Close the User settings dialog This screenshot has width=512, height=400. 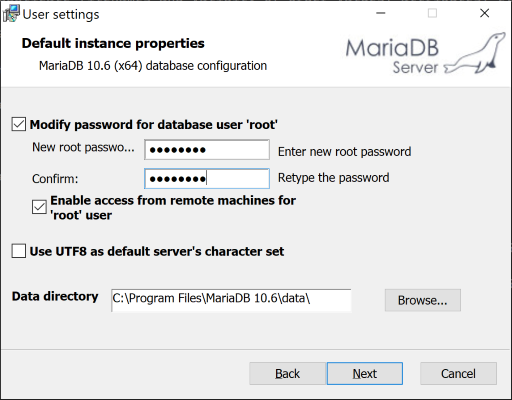click(484, 13)
